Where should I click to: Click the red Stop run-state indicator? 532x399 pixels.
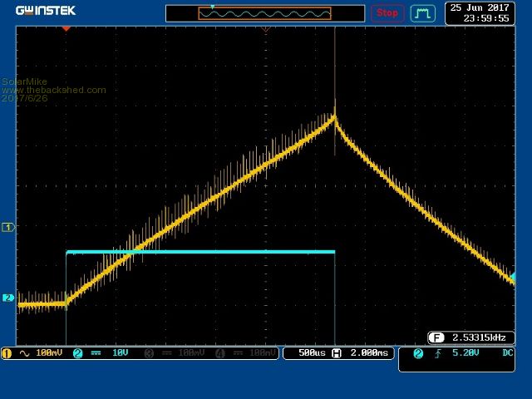387,12
